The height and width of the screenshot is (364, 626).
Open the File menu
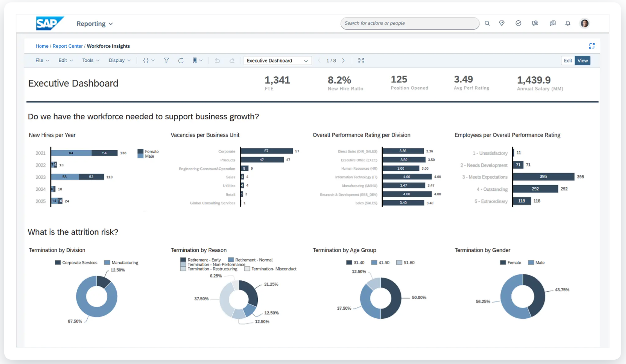coord(42,61)
